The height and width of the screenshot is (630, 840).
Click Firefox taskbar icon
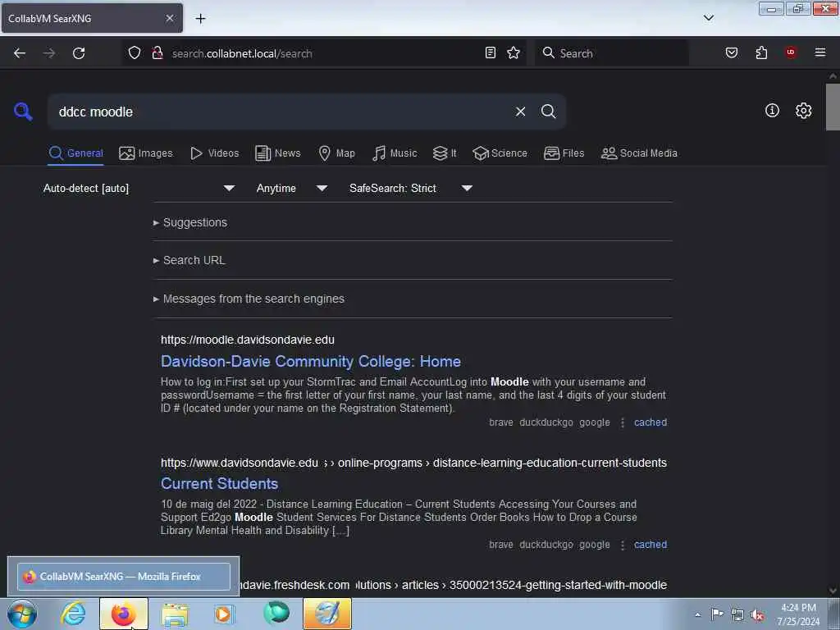(123, 614)
